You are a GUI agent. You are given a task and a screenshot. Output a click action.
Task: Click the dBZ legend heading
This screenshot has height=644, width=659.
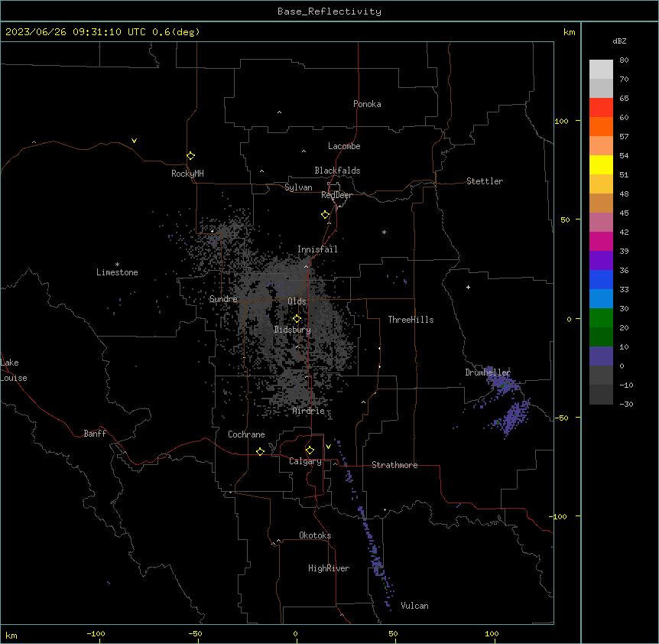click(619, 41)
